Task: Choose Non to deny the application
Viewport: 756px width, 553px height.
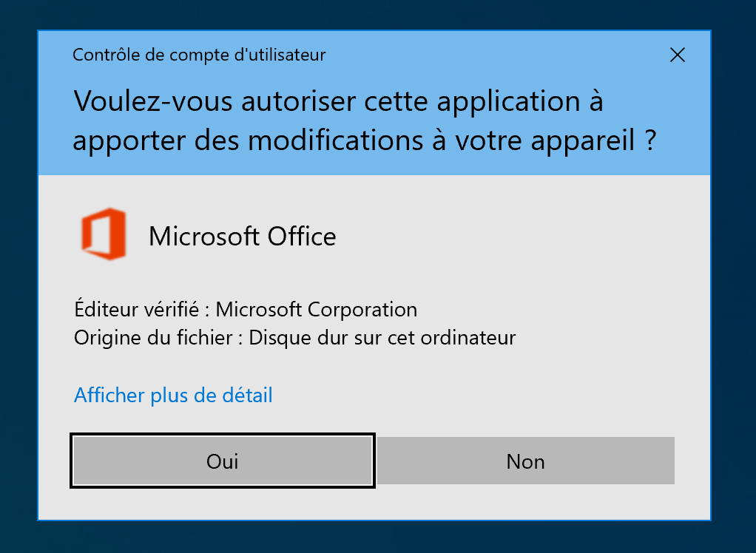Action: 526,461
